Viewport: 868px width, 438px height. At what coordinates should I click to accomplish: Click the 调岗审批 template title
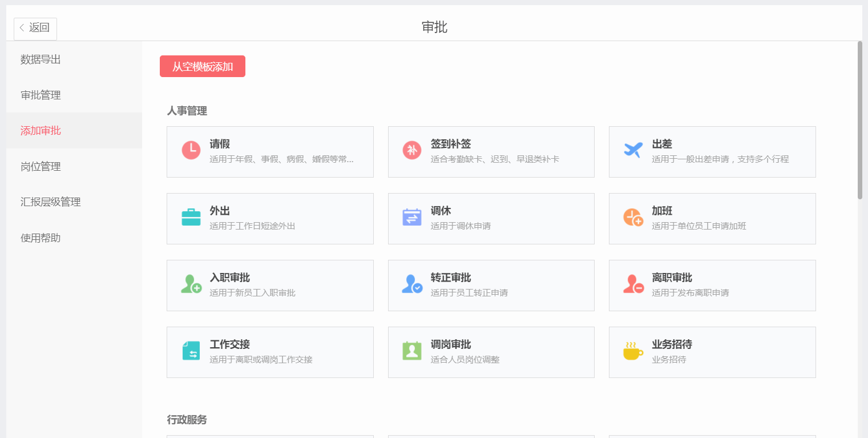point(451,344)
